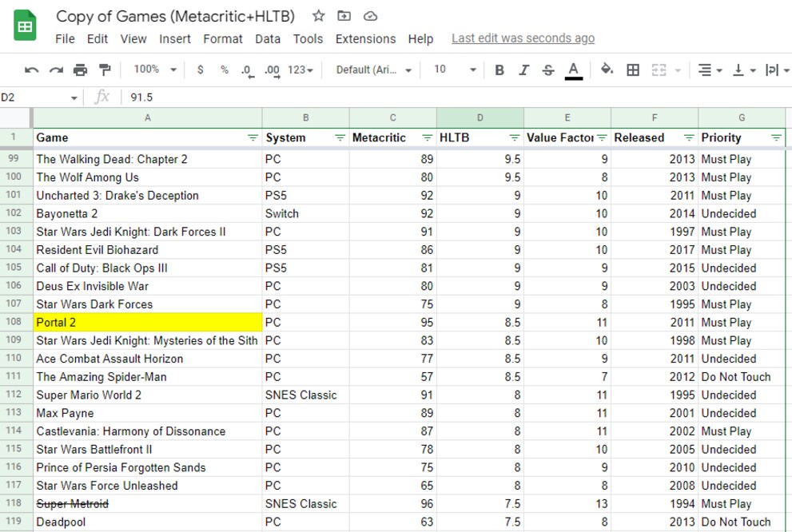Open the Data menu
The width and height of the screenshot is (792, 532).
click(268, 39)
